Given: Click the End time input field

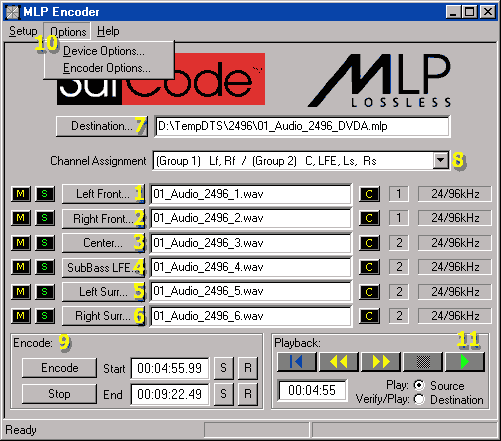Looking at the screenshot, I should click(170, 394).
